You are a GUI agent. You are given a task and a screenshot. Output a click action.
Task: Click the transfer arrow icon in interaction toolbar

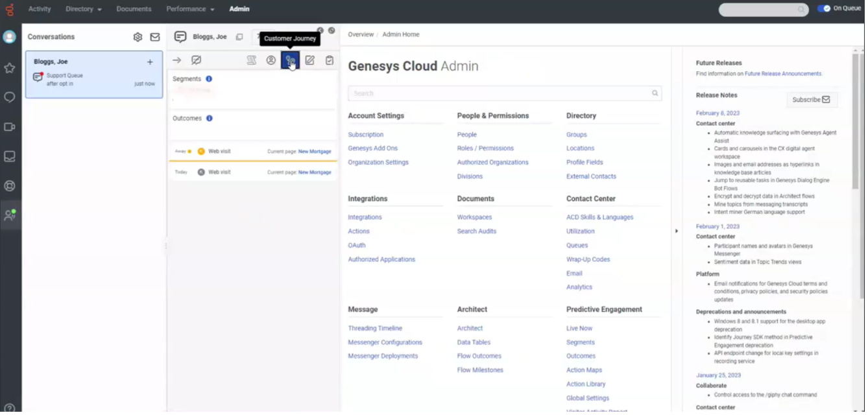(x=176, y=60)
